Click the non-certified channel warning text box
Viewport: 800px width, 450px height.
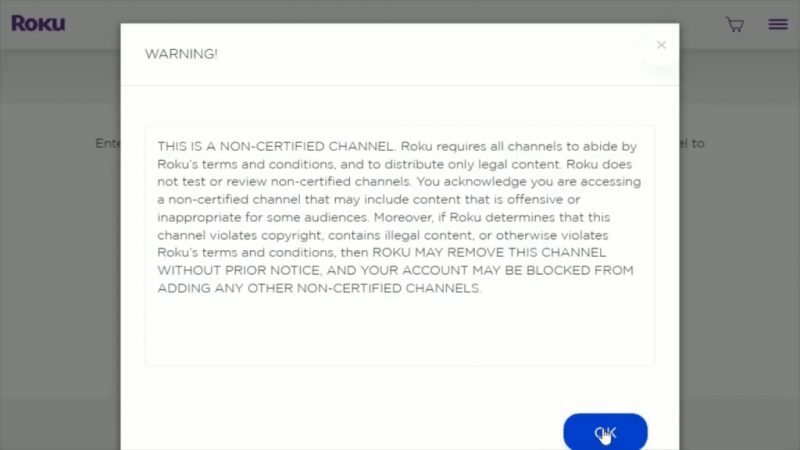(x=399, y=245)
